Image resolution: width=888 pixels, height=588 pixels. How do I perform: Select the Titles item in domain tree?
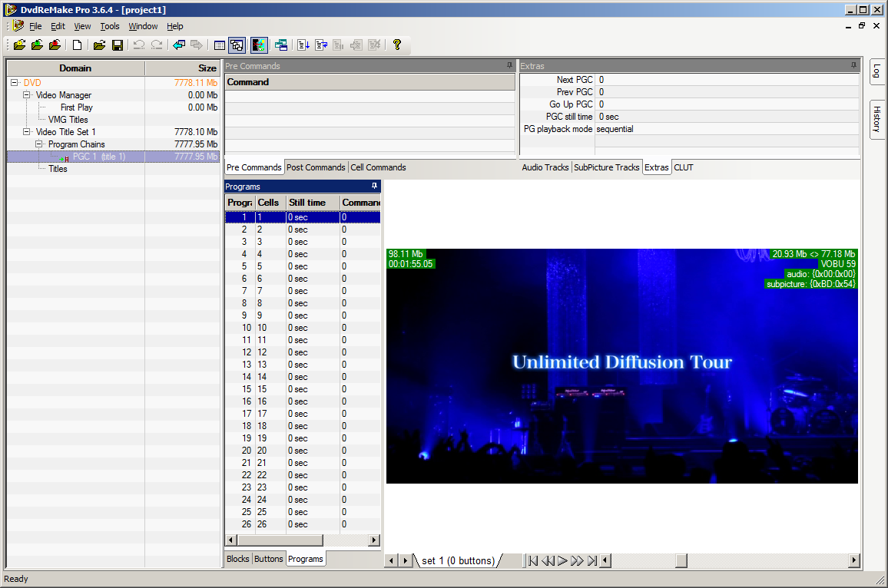click(58, 169)
